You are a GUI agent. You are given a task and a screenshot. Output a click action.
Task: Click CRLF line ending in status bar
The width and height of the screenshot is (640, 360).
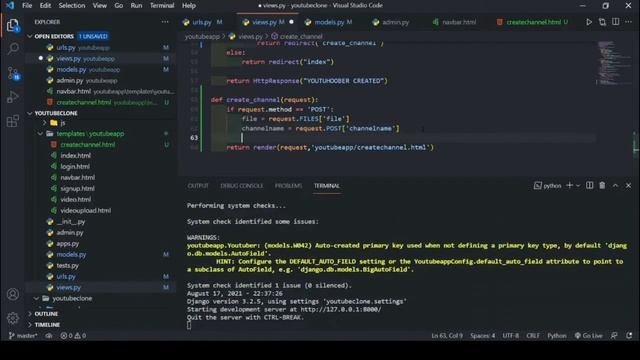point(533,336)
